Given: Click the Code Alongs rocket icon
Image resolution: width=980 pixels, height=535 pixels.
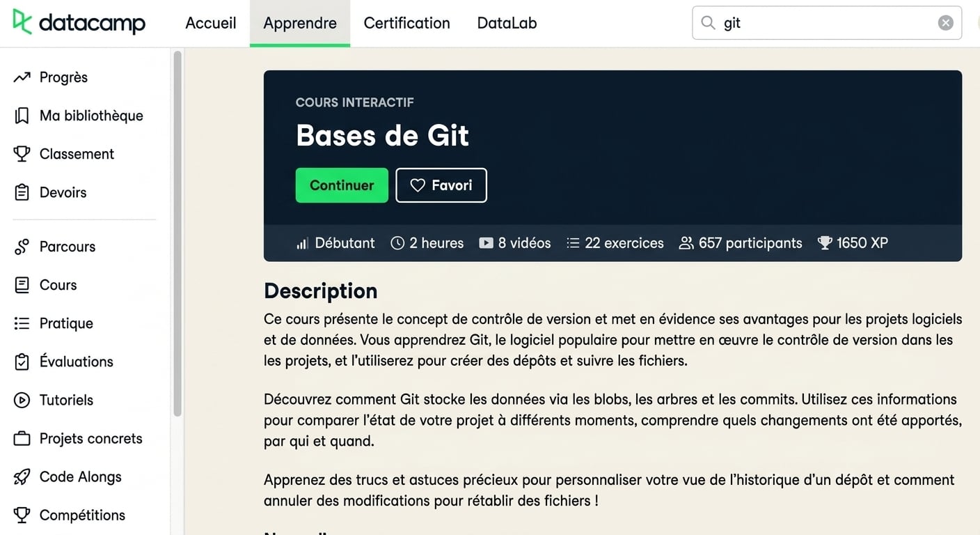Looking at the screenshot, I should pos(22,476).
